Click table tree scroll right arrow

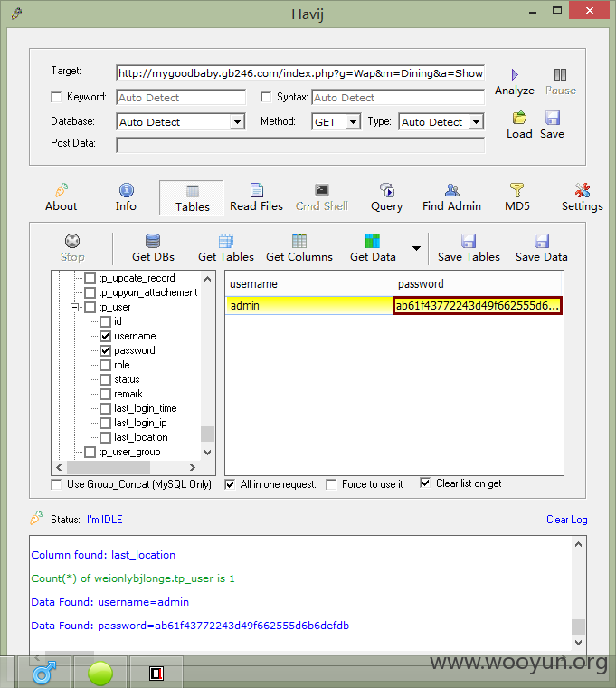[x=192, y=467]
